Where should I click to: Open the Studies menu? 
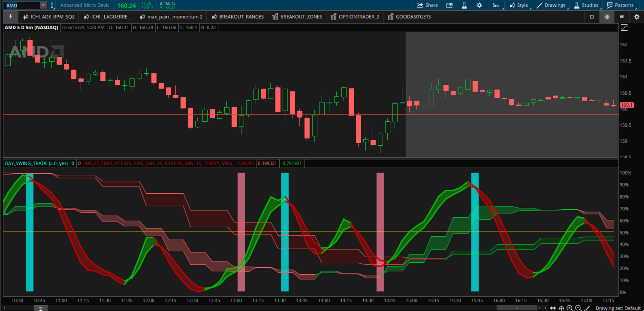pyautogui.click(x=586, y=5)
